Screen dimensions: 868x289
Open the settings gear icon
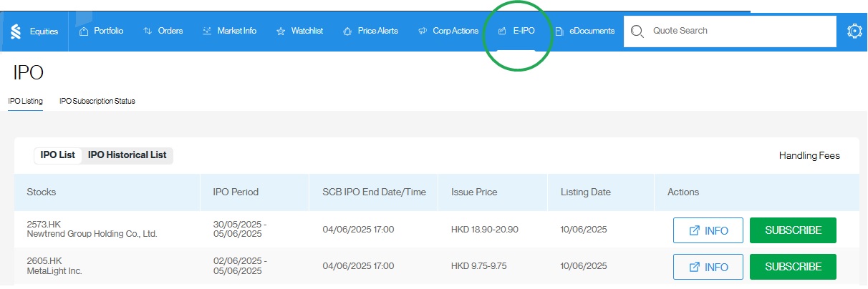[854, 31]
